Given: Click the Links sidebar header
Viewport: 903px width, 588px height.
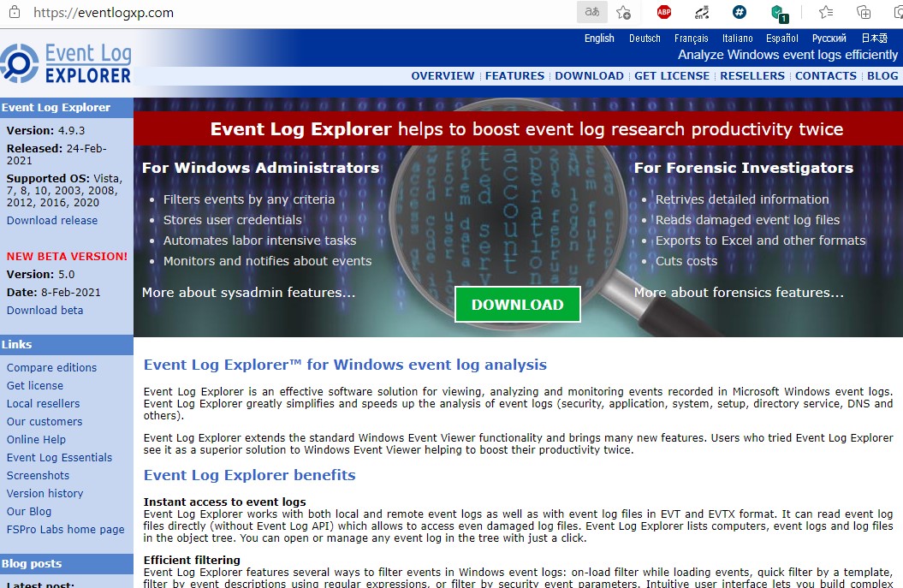Looking at the screenshot, I should [x=67, y=344].
